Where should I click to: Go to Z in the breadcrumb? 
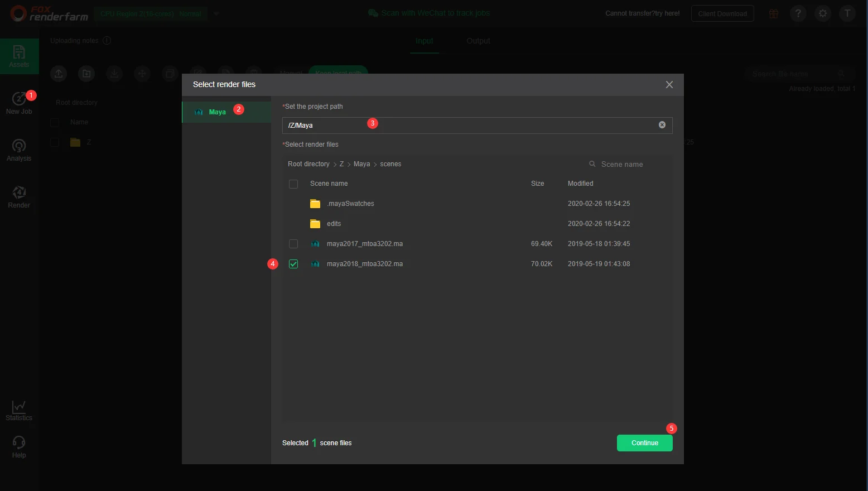pyautogui.click(x=342, y=164)
